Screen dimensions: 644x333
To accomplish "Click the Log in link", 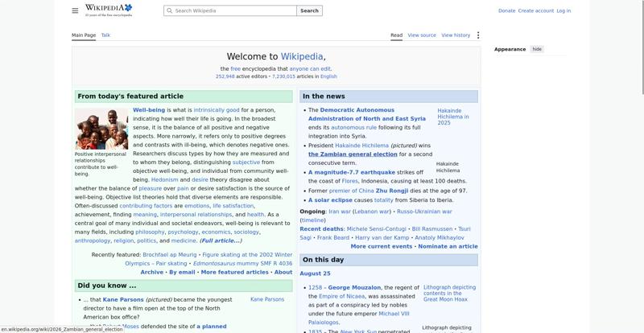I will (563, 10).
